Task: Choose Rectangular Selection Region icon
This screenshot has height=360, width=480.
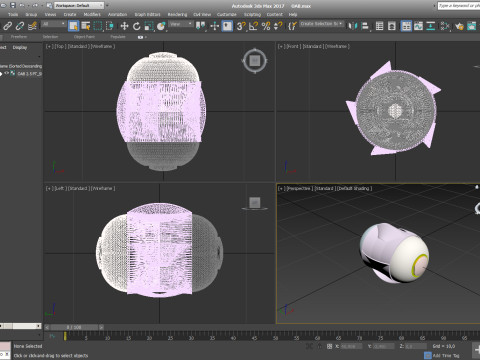Action: click(98, 26)
